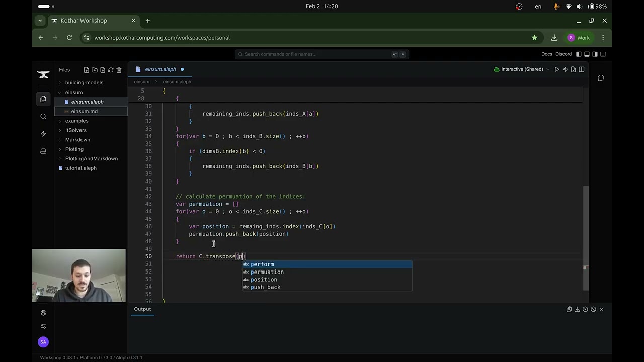Click the Upload File icon in Files panel
The image size is (644, 362).
pyautogui.click(x=103, y=70)
